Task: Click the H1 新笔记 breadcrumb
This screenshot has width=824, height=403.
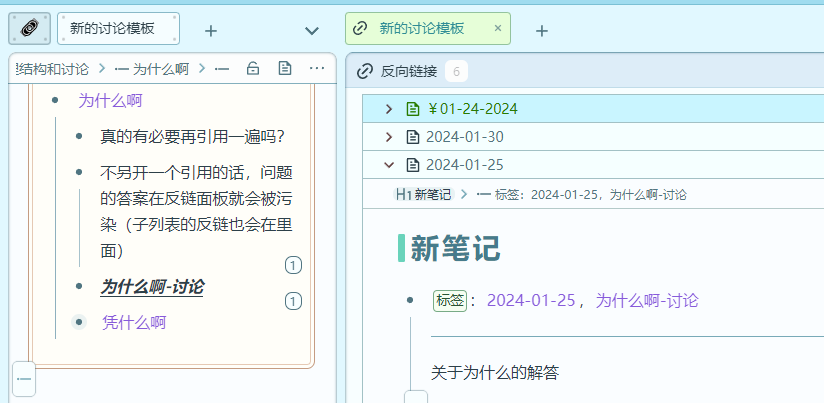Action: click(x=423, y=194)
